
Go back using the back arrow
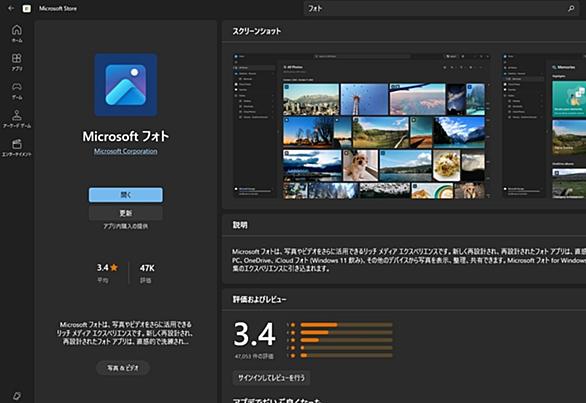pos(11,8)
